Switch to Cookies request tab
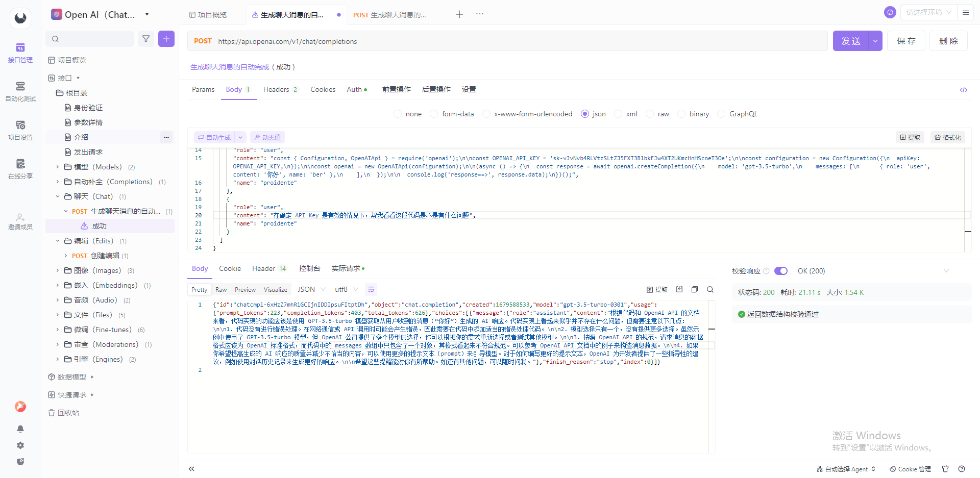The height and width of the screenshot is (478, 980). (x=323, y=89)
